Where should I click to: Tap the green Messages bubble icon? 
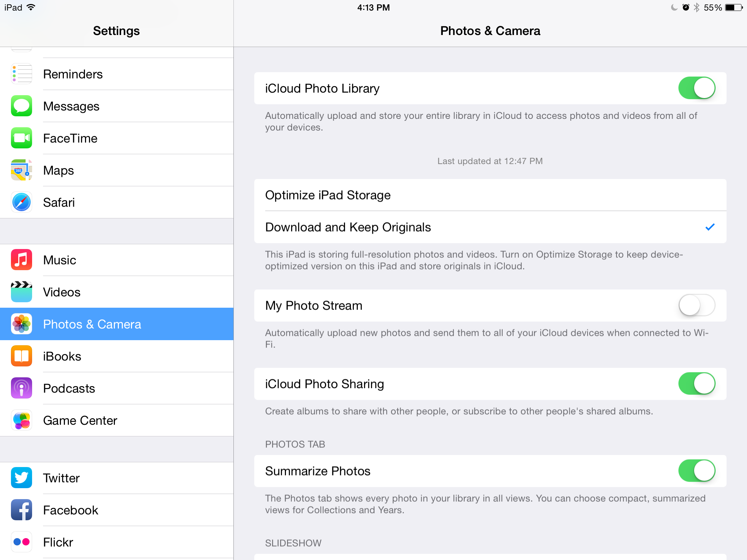tap(22, 106)
